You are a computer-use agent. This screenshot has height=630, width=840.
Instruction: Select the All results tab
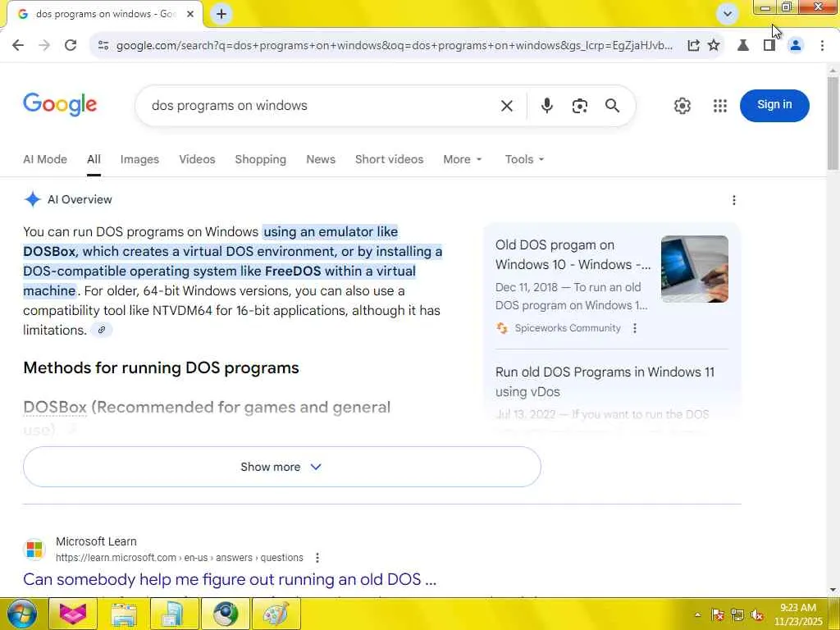pyautogui.click(x=94, y=160)
